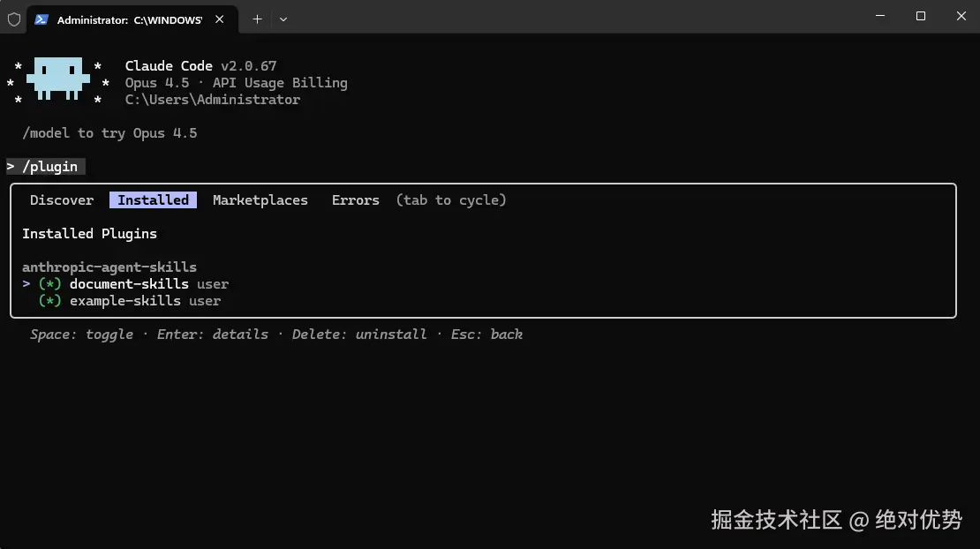
Task: Open the new tab dropdown chevron
Action: tap(283, 19)
